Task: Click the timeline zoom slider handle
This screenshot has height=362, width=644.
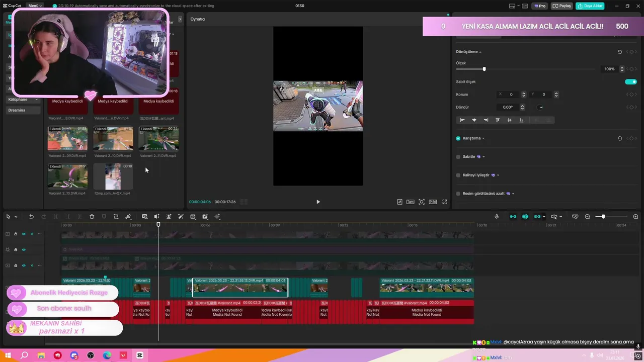Action: (603, 217)
